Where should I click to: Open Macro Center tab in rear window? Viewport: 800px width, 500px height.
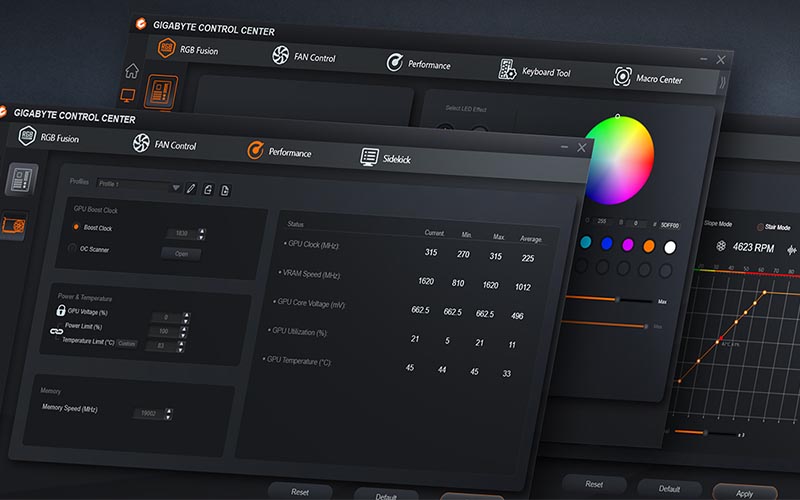coord(647,78)
